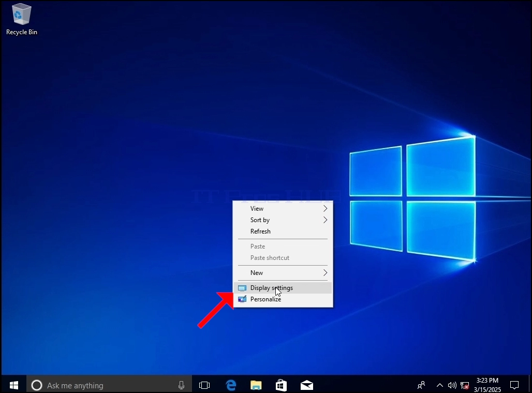This screenshot has height=393, width=532.
Task: Launch Microsoft Edge from the taskbar
Action: point(231,385)
